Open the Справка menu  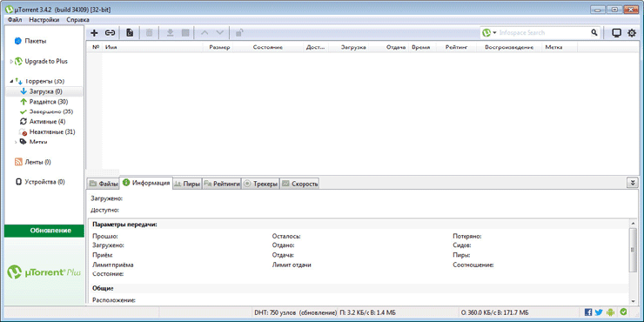[x=77, y=20]
